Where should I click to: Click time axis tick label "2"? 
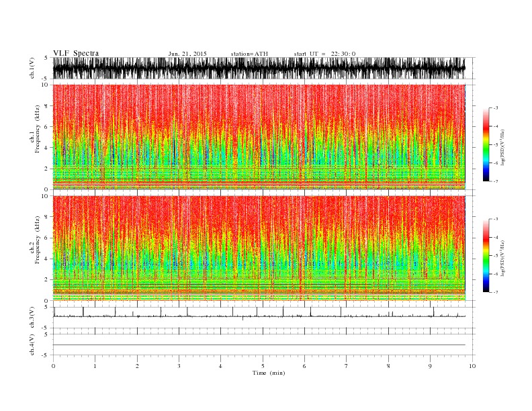(137, 366)
